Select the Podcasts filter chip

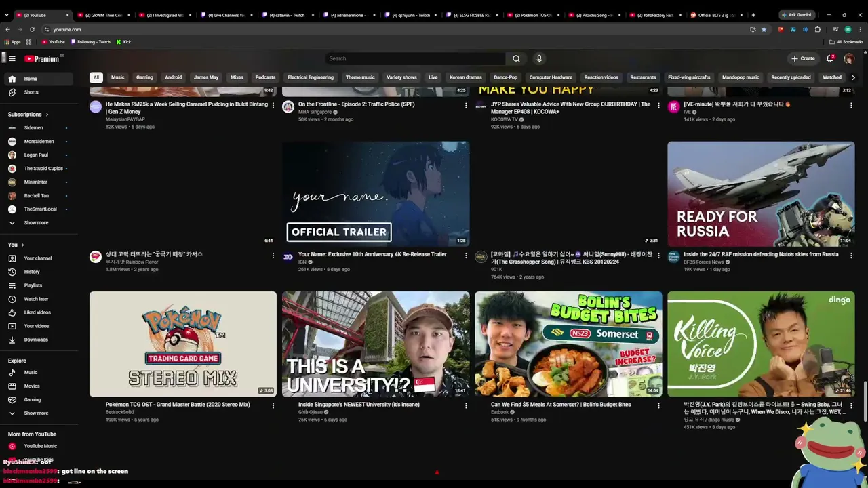[265, 77]
